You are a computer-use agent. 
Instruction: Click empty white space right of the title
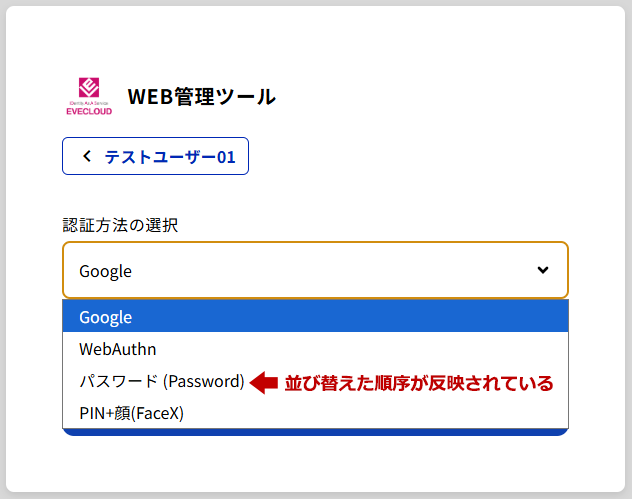(x=430, y=97)
